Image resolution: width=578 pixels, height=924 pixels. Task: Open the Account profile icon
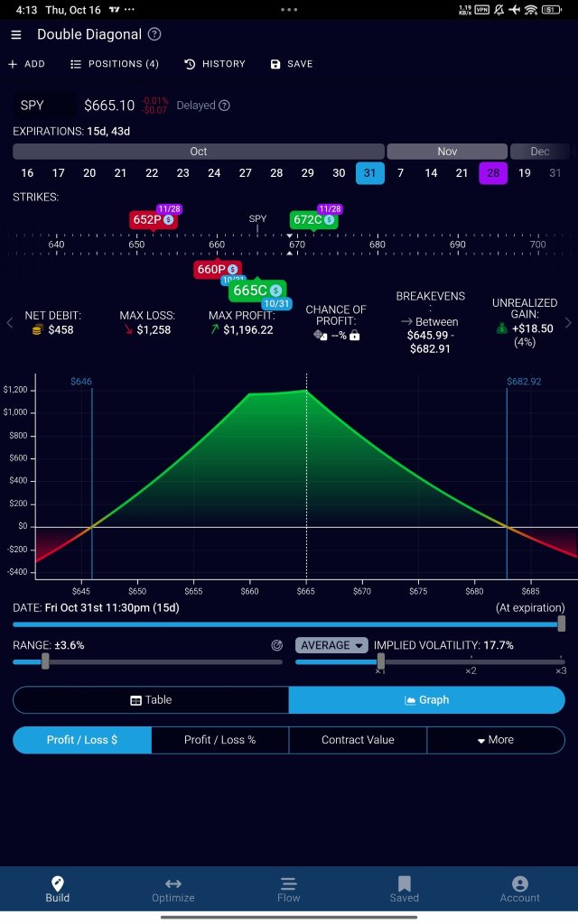[x=519, y=883]
